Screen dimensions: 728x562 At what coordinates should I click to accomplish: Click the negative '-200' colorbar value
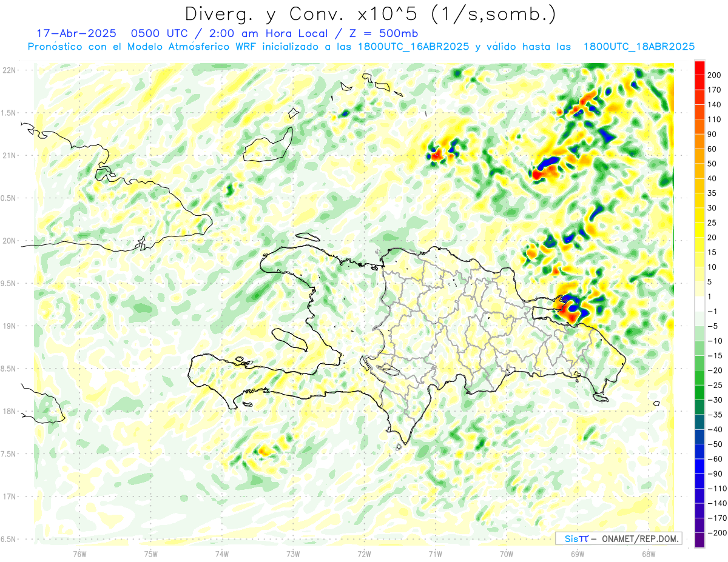pos(716,533)
